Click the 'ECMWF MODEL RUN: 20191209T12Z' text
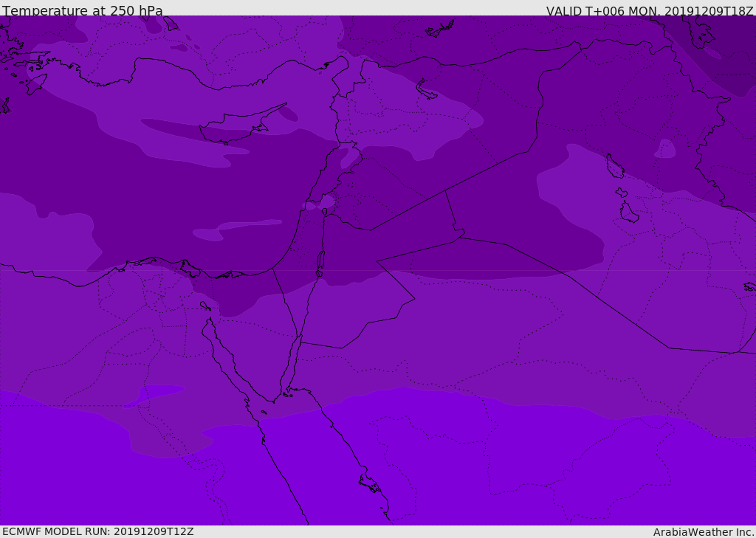 (x=98, y=531)
